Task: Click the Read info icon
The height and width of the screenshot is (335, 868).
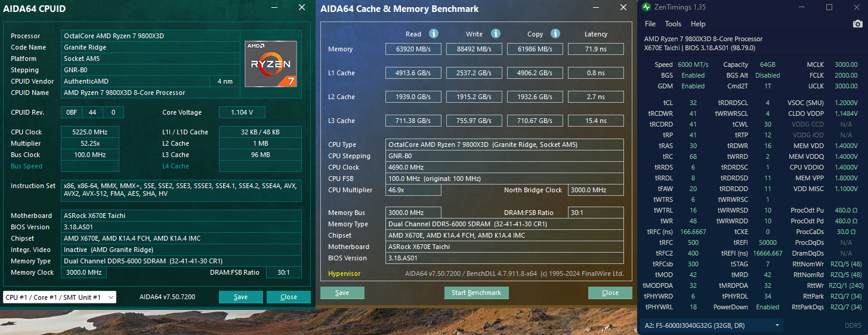Action: (x=434, y=34)
